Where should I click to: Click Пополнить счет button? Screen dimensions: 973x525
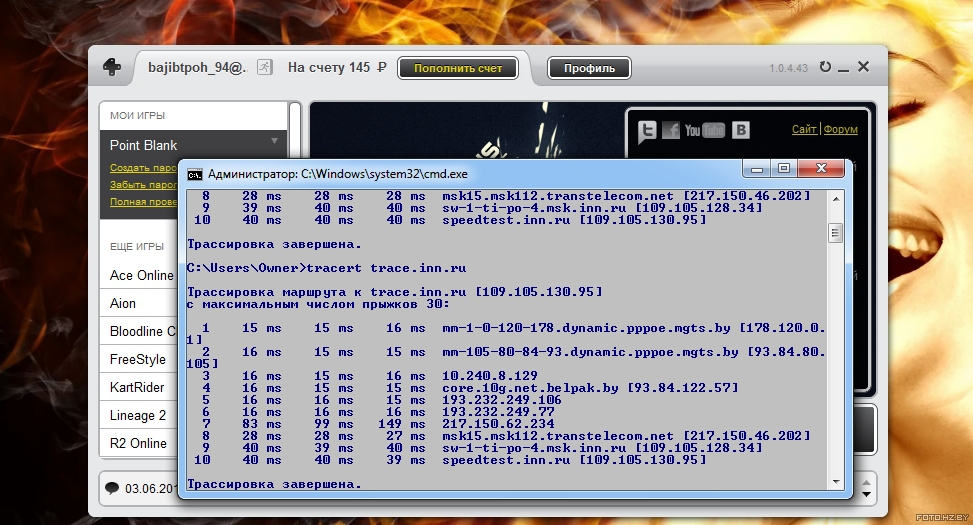pyautogui.click(x=458, y=68)
